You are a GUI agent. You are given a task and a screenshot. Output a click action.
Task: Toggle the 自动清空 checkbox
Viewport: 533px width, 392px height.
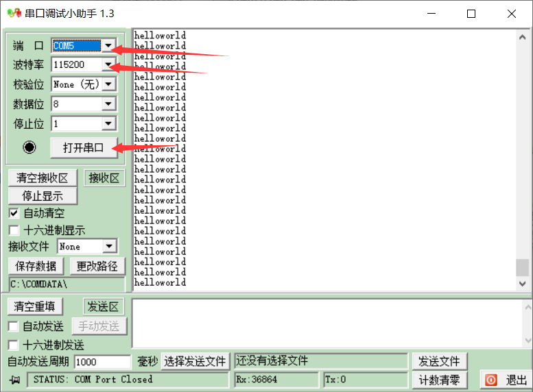click(14, 213)
